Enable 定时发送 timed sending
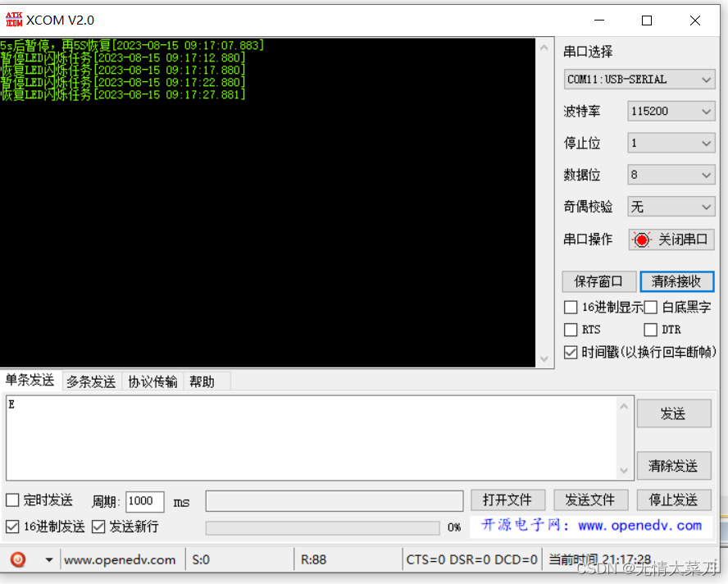The image size is (728, 584). (x=13, y=500)
